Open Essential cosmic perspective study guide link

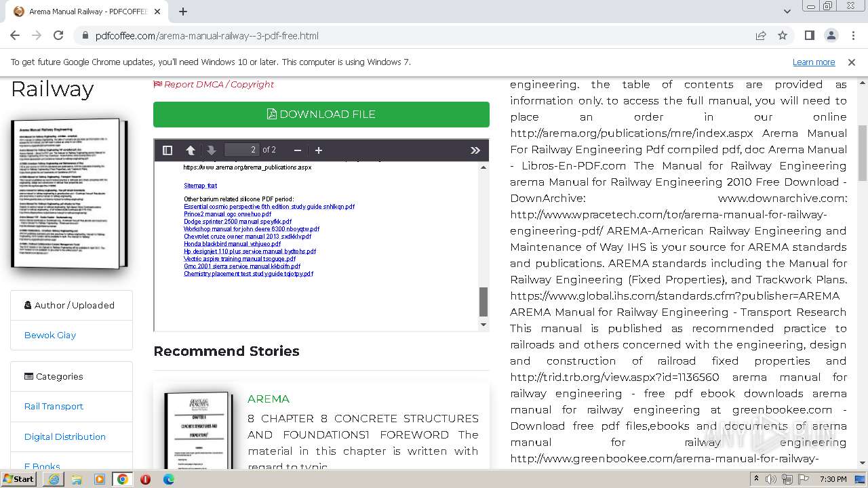[x=269, y=207]
